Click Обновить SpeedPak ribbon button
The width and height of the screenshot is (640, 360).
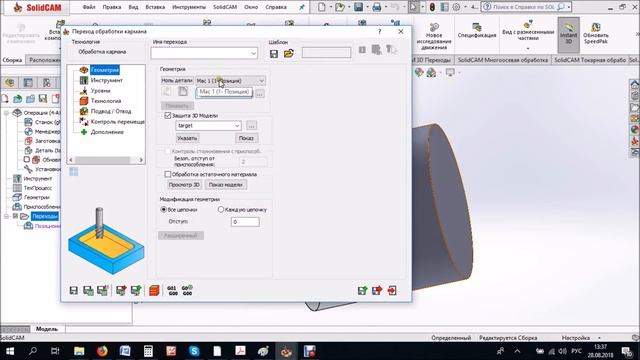pos(596,33)
